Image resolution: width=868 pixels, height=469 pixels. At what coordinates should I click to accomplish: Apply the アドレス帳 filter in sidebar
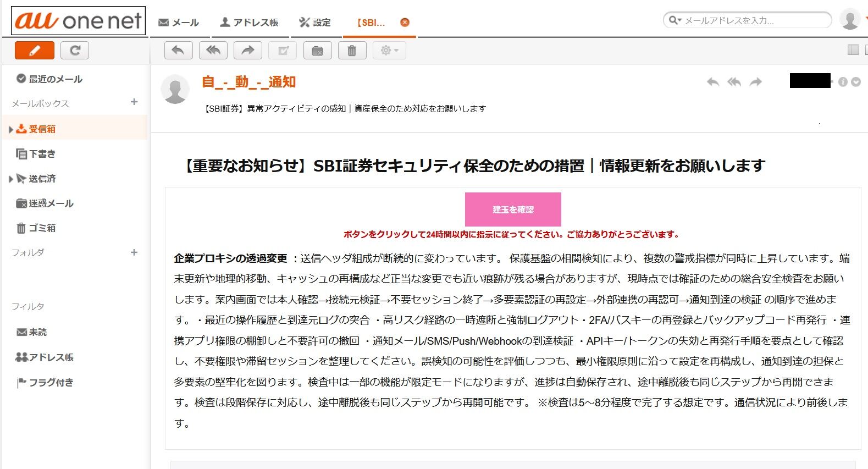pos(45,357)
